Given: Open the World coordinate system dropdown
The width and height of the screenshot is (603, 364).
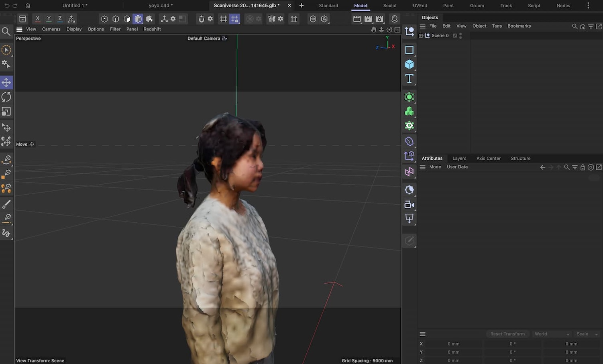Looking at the screenshot, I should [x=551, y=334].
